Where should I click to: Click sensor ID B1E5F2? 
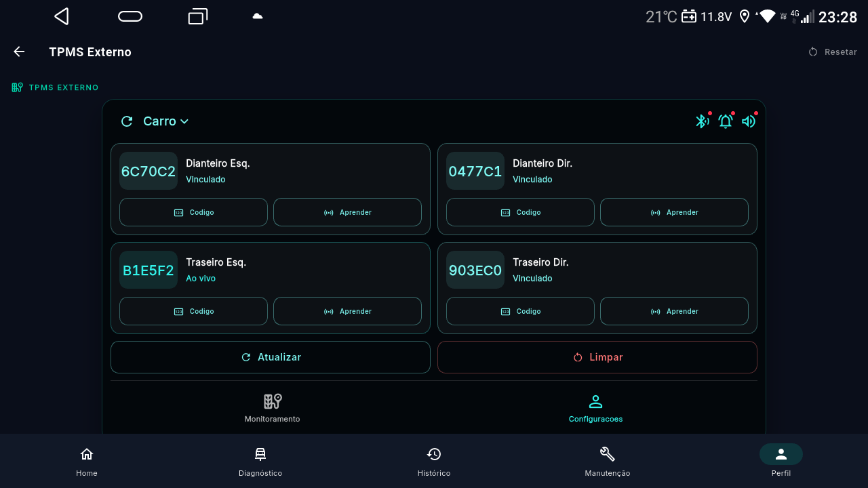pos(149,270)
